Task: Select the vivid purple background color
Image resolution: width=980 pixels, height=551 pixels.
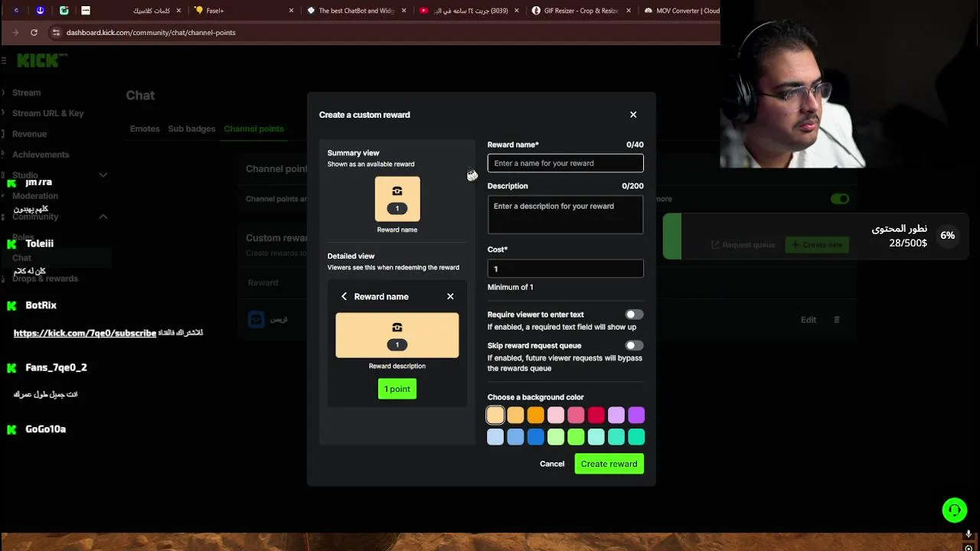Action: 636,415
